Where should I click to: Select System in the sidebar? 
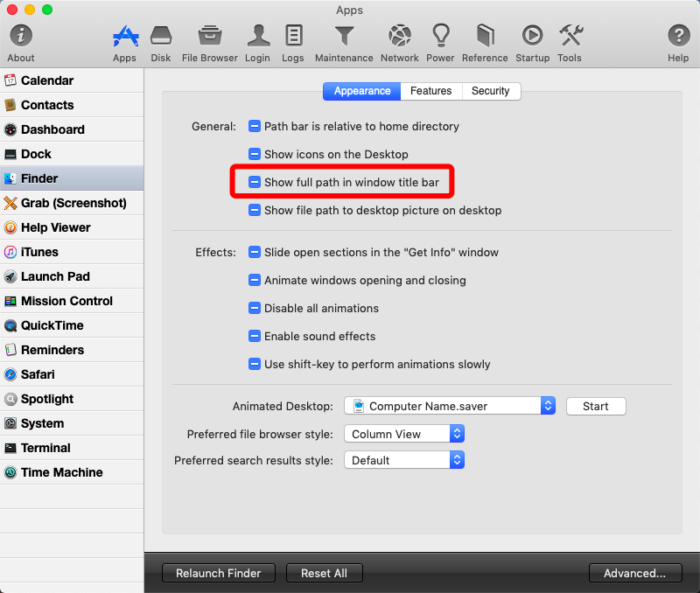click(x=72, y=423)
